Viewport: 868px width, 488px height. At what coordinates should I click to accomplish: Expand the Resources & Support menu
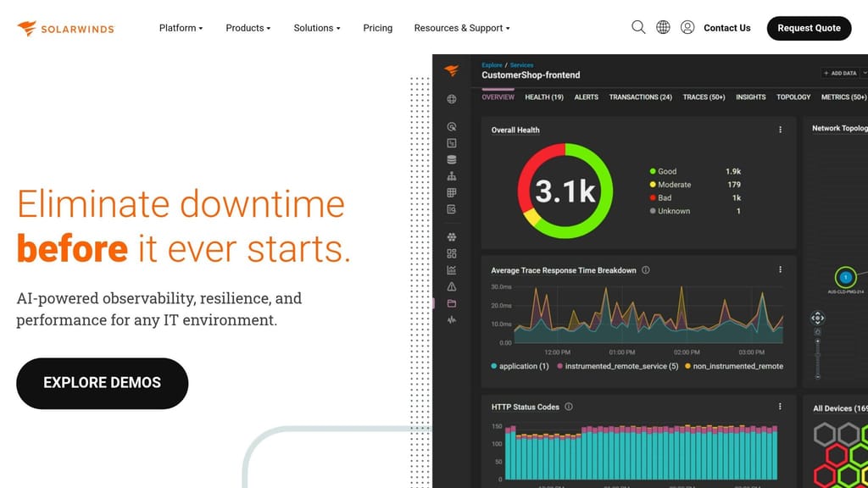tap(462, 28)
